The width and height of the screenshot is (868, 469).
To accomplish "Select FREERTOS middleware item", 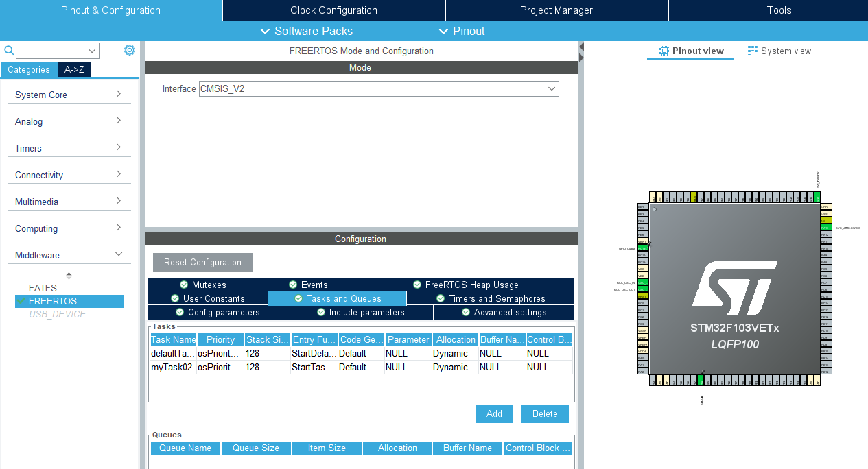I will click(69, 301).
